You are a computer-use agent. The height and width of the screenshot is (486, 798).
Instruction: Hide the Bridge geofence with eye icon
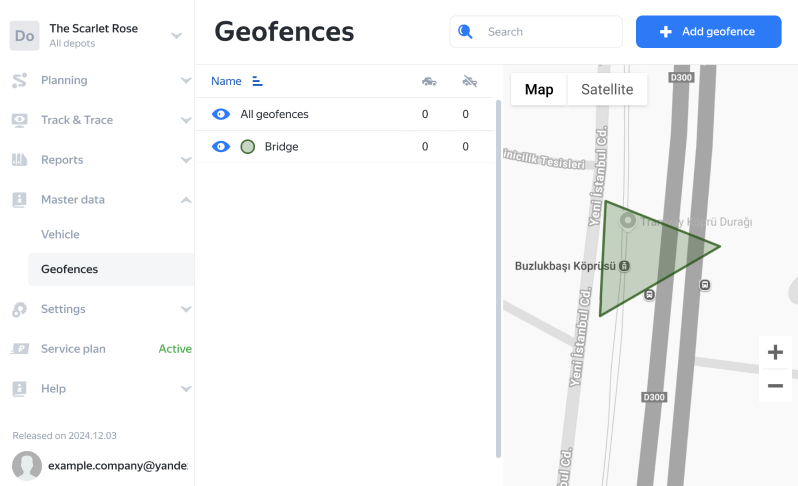[221, 147]
